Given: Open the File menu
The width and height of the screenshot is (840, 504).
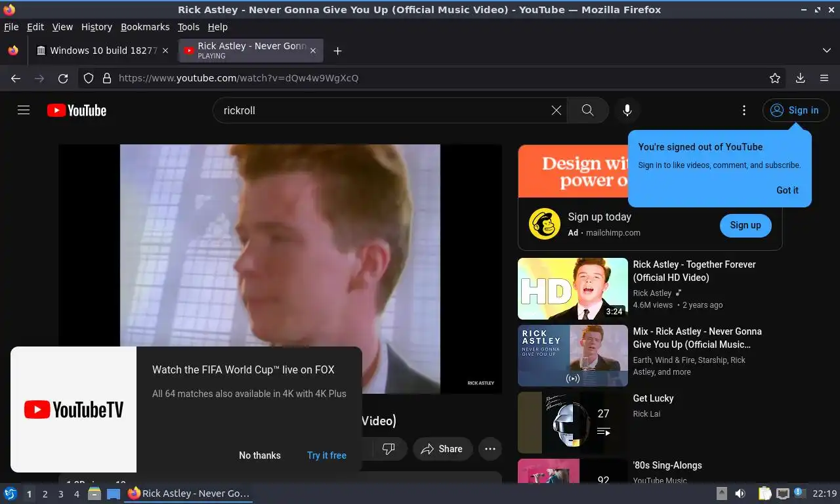Looking at the screenshot, I should pos(11,27).
